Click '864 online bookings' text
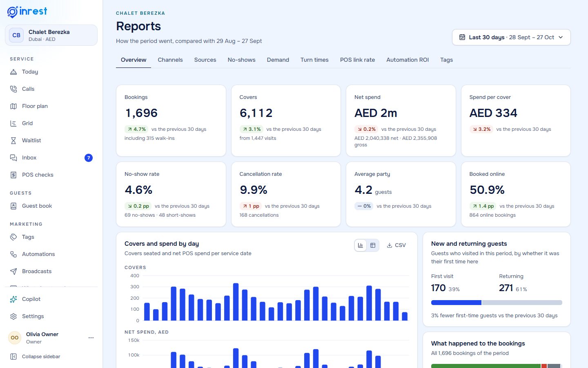This screenshot has width=588, height=368. 492,215
